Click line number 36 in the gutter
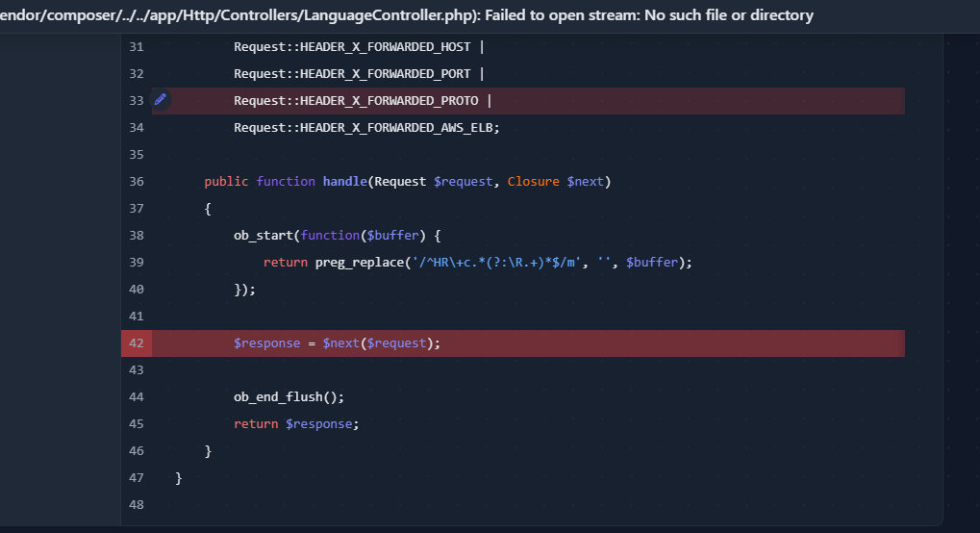 coord(136,181)
